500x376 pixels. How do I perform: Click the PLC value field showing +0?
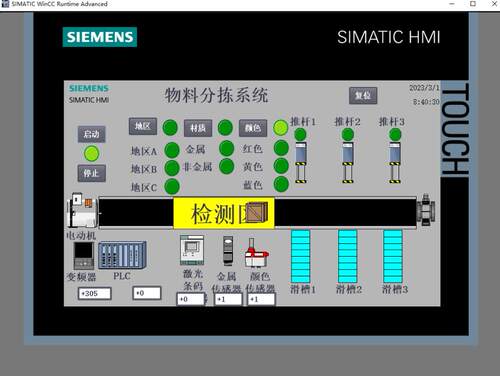point(147,293)
